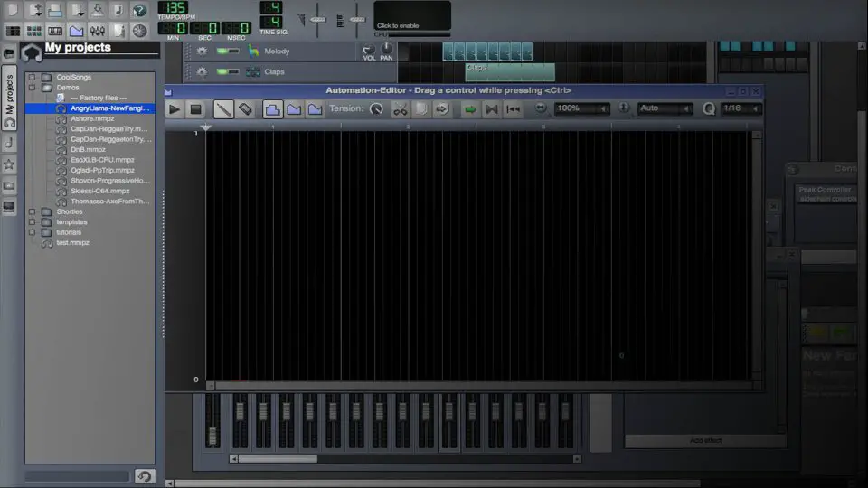This screenshot has width=868, height=488.
Task: Show the Automation Editor toolbar icon
Action: (x=76, y=31)
